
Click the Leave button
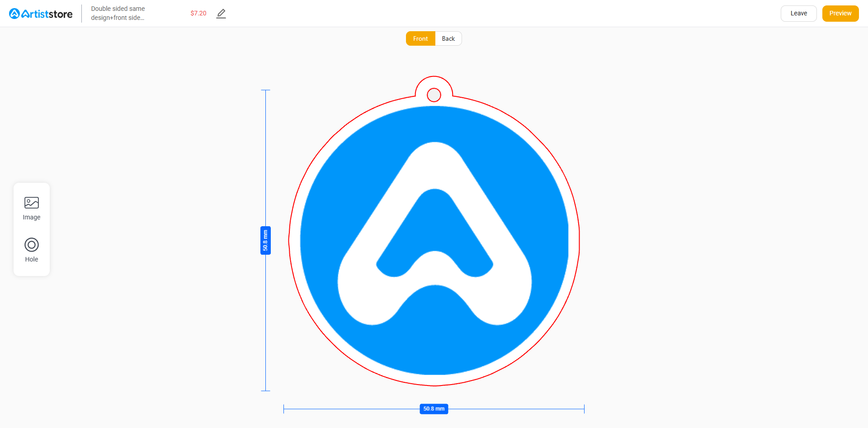coord(799,14)
